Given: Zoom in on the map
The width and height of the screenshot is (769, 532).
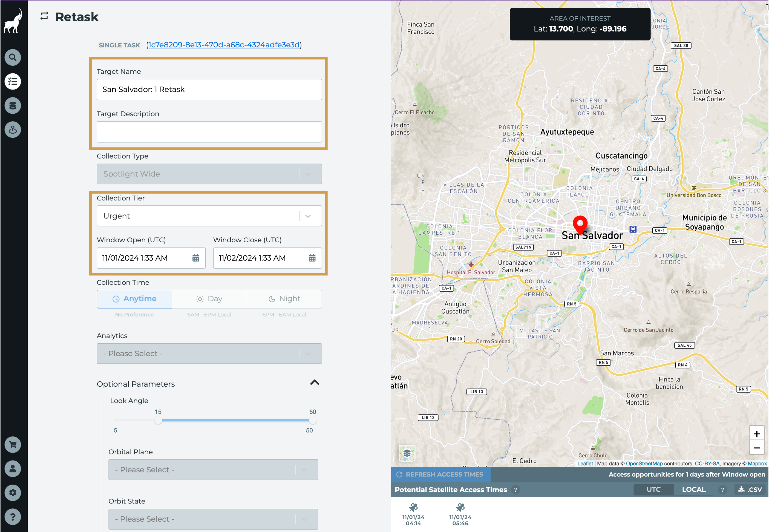Looking at the screenshot, I should tap(756, 433).
